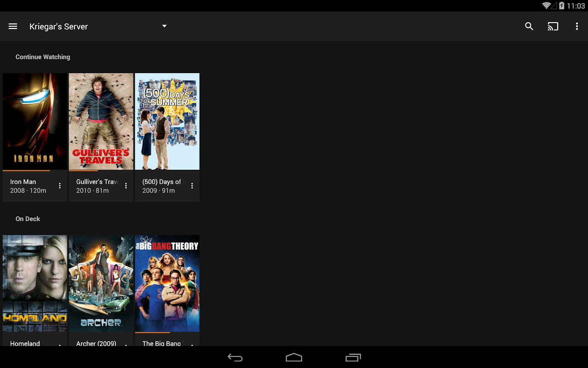This screenshot has height=368, width=588.
Task: Tap the Wi-Fi status icon
Action: 546,5
